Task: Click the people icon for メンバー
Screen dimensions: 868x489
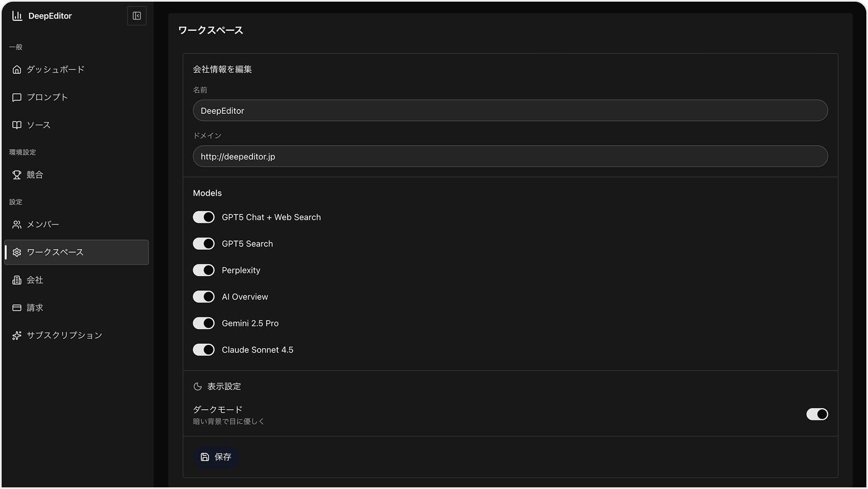Action: pyautogui.click(x=17, y=225)
